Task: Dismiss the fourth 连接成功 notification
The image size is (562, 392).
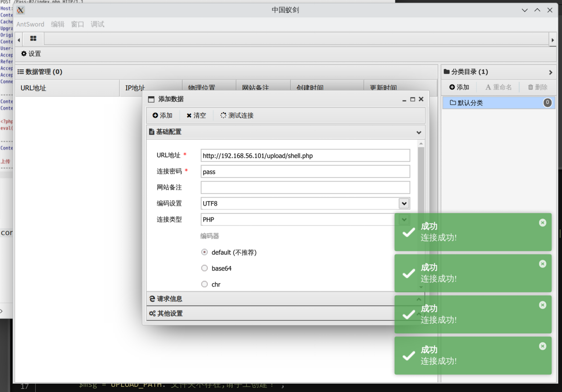Action: [542, 346]
